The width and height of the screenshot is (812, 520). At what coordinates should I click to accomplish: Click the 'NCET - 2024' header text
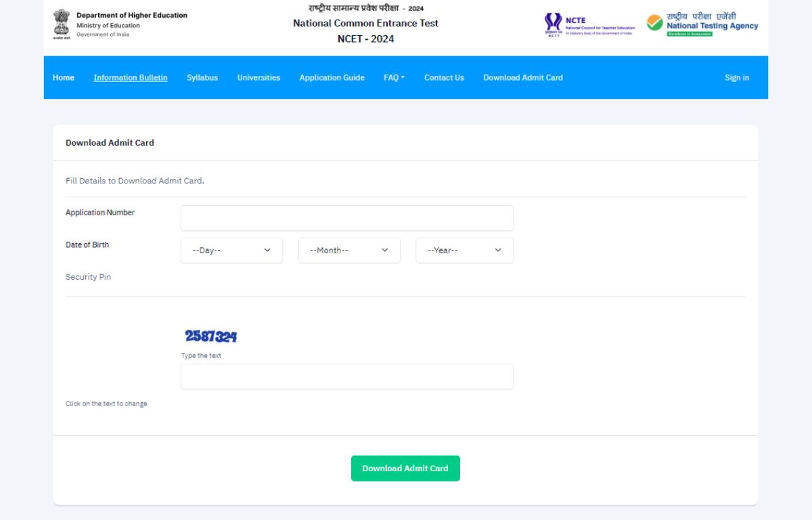tap(365, 39)
